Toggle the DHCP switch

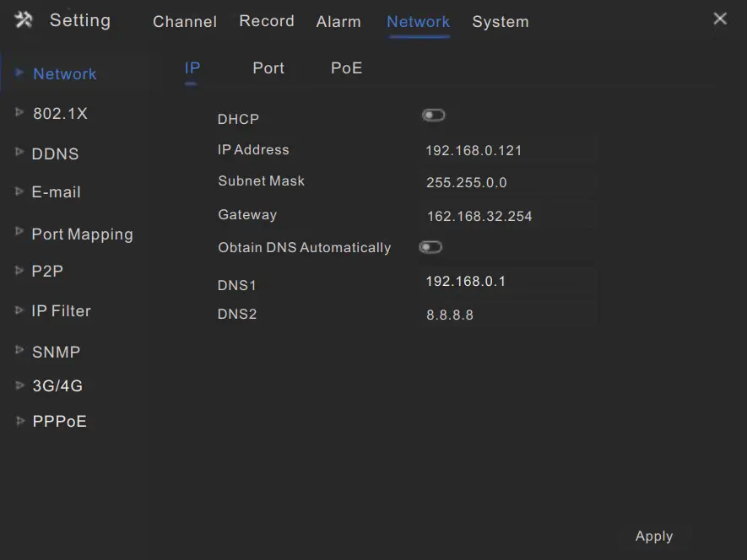(433, 116)
